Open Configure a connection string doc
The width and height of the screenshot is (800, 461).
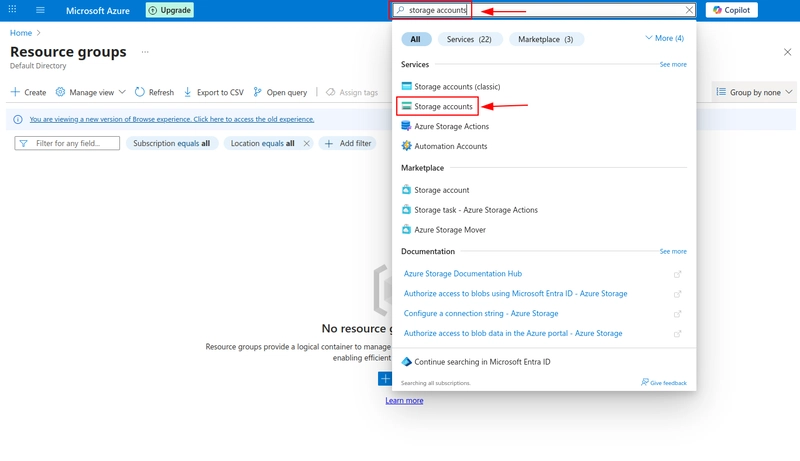coord(481,314)
